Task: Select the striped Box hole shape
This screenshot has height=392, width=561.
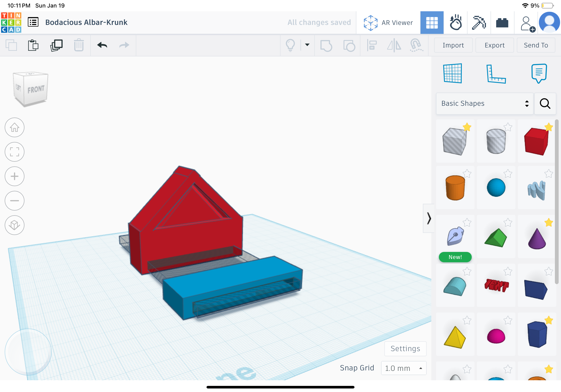Action: 455,141
